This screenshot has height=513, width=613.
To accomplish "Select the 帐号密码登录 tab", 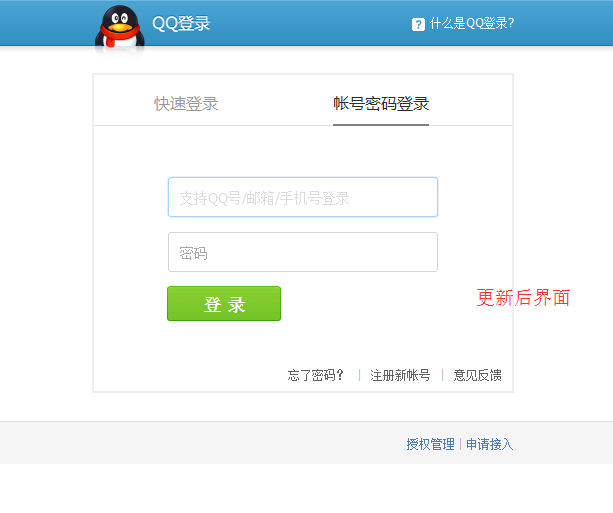I will pos(381,104).
